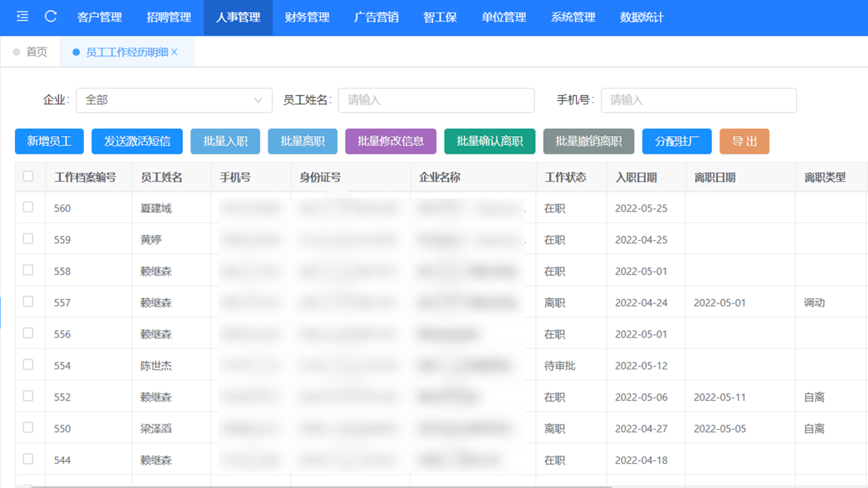Close the 员工工作经历明细 tab
This screenshot has width=868, height=488.
[x=175, y=52]
